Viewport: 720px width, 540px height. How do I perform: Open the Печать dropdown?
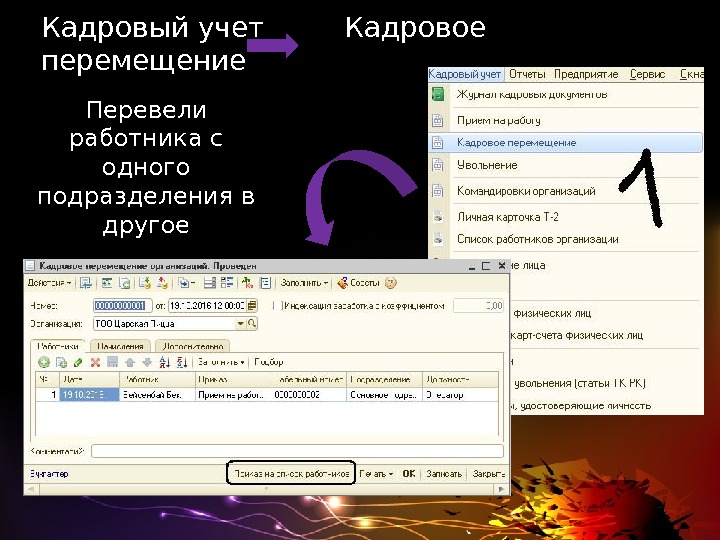click(x=376, y=473)
